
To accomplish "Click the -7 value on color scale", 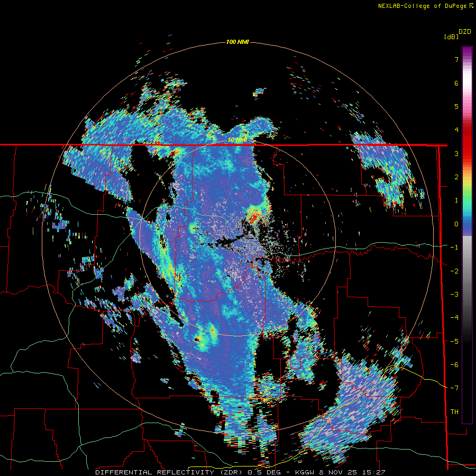I will click(x=454, y=388).
